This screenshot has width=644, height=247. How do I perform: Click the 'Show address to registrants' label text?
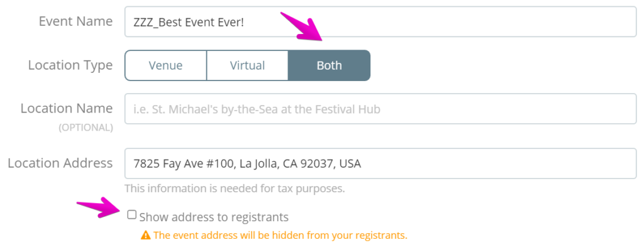click(214, 217)
